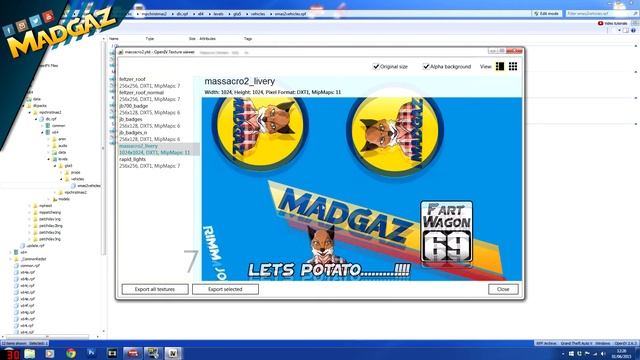Select feltzer_roof texture in list
640x360 pixels.
(159, 82)
